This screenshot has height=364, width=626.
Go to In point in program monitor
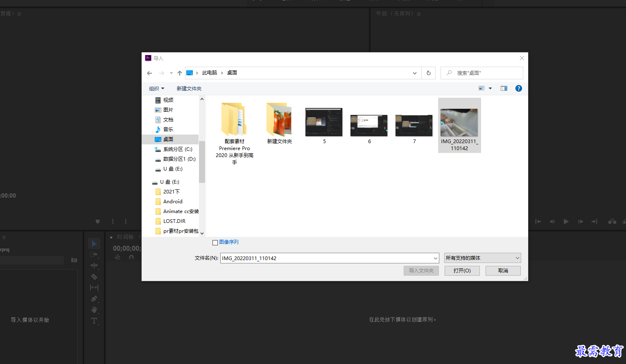point(538,221)
